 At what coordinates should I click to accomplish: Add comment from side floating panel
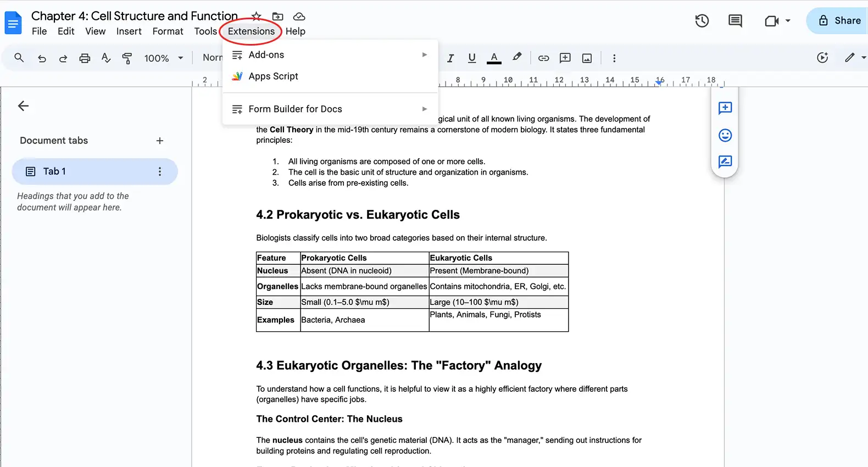725,108
